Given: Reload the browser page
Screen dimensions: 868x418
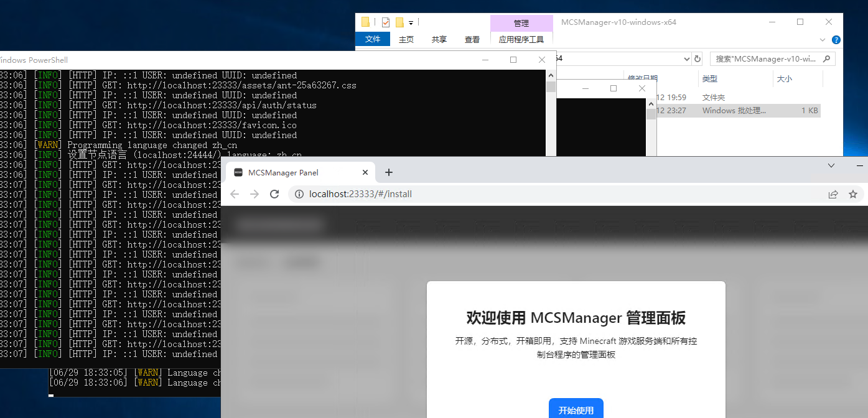Looking at the screenshot, I should point(274,194).
